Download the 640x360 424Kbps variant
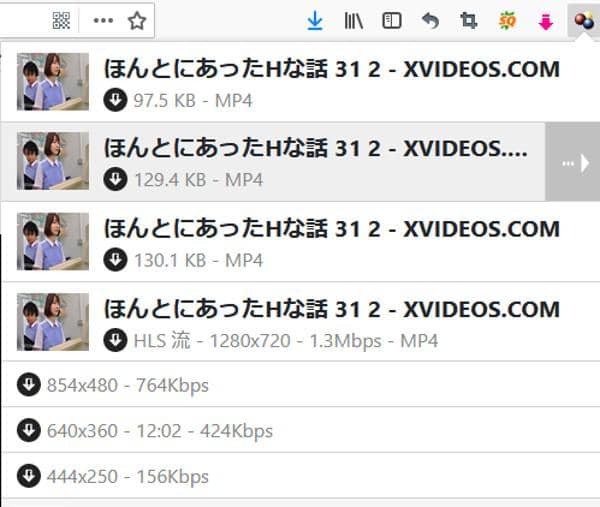 [x=29, y=430]
